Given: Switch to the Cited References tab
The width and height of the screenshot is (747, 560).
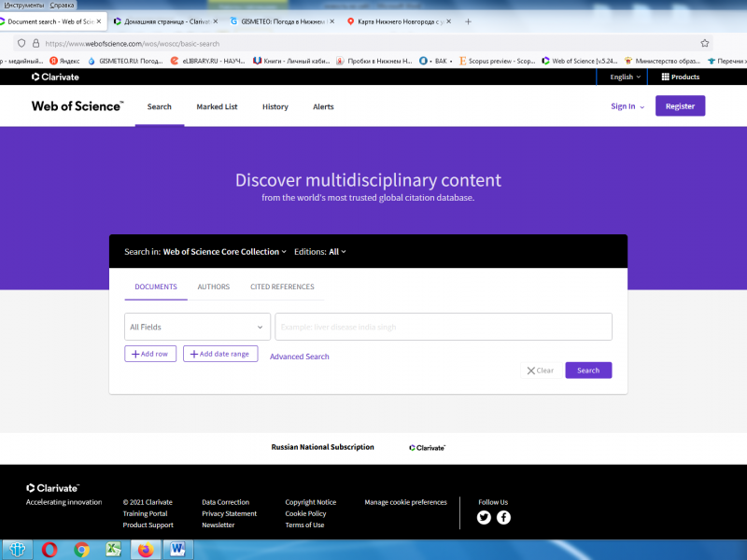Looking at the screenshot, I should [x=282, y=287].
